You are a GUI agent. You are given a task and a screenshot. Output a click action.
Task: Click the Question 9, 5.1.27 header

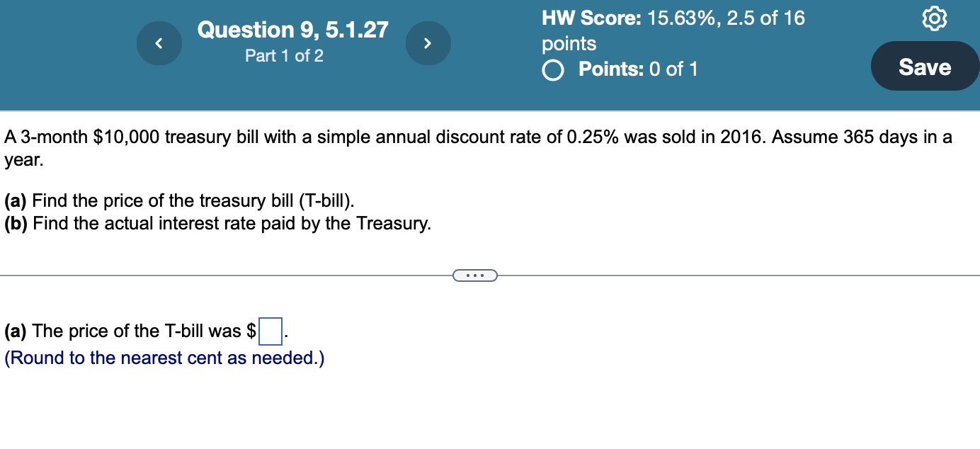292,30
